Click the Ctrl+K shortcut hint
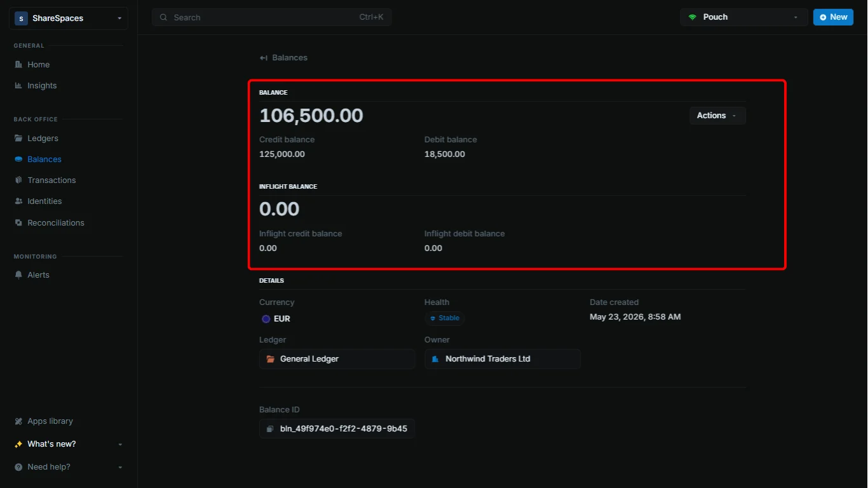868x488 pixels. pyautogui.click(x=371, y=17)
